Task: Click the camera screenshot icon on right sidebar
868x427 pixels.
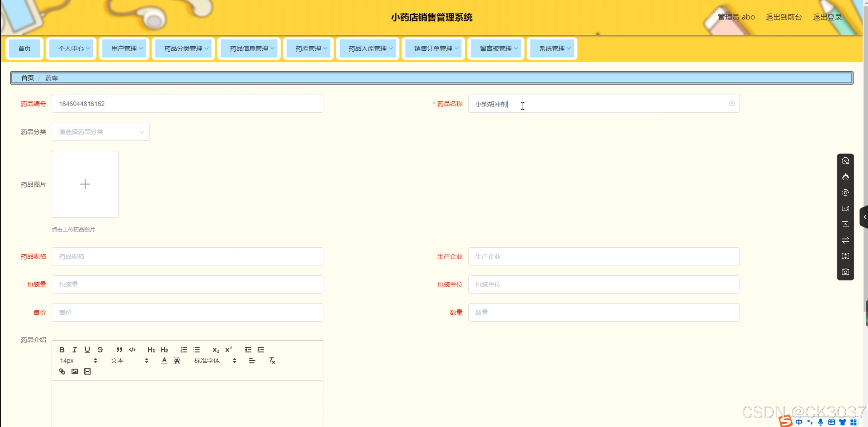Action: 845,272
